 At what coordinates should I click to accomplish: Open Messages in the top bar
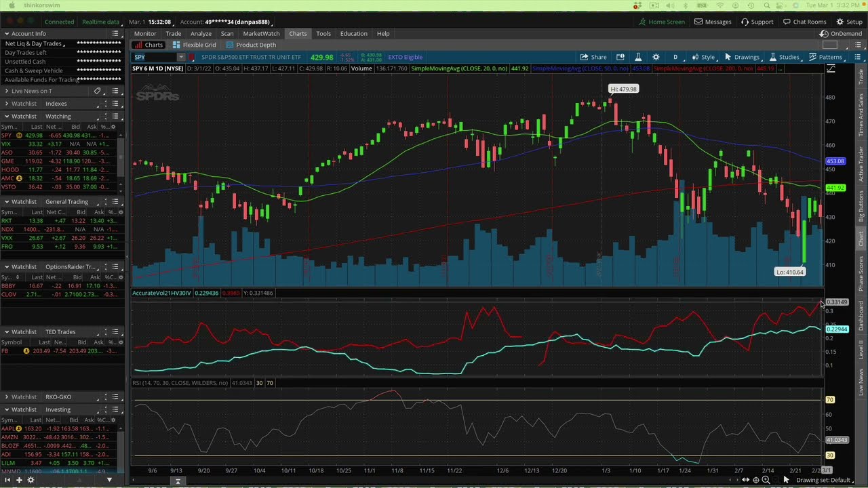click(713, 22)
